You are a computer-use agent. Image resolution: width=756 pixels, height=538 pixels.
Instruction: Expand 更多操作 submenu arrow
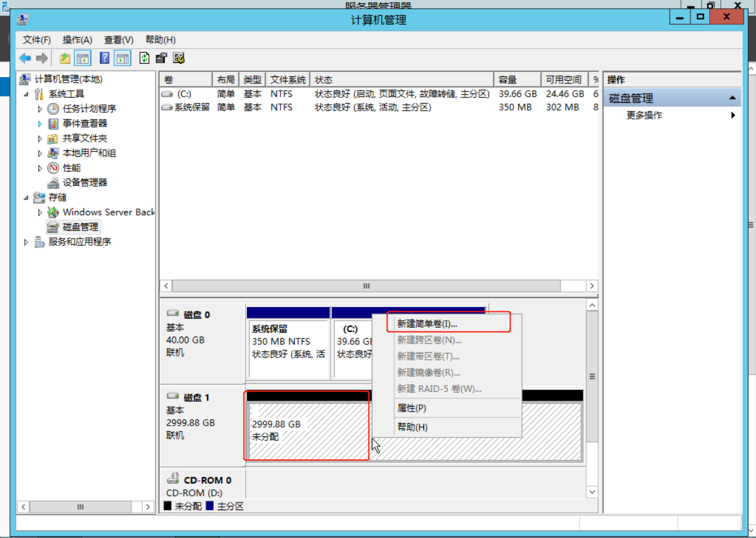(733, 116)
